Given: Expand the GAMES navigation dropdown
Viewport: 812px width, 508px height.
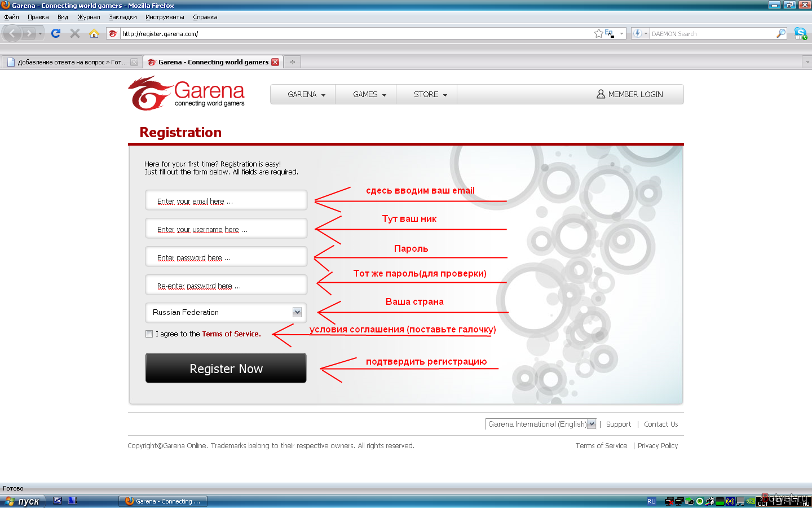Looking at the screenshot, I should [x=369, y=94].
